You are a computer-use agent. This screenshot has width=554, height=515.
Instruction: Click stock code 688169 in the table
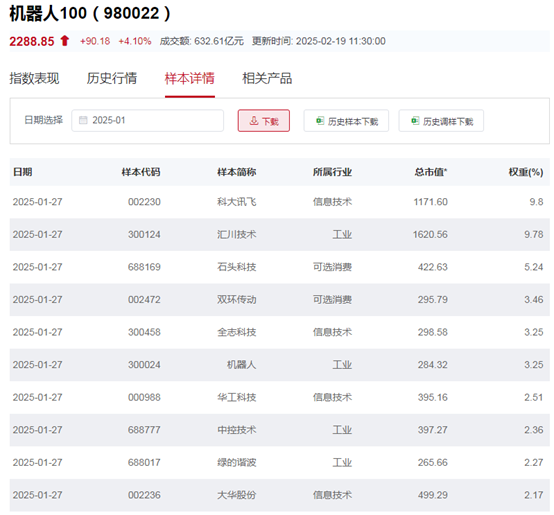point(144,267)
